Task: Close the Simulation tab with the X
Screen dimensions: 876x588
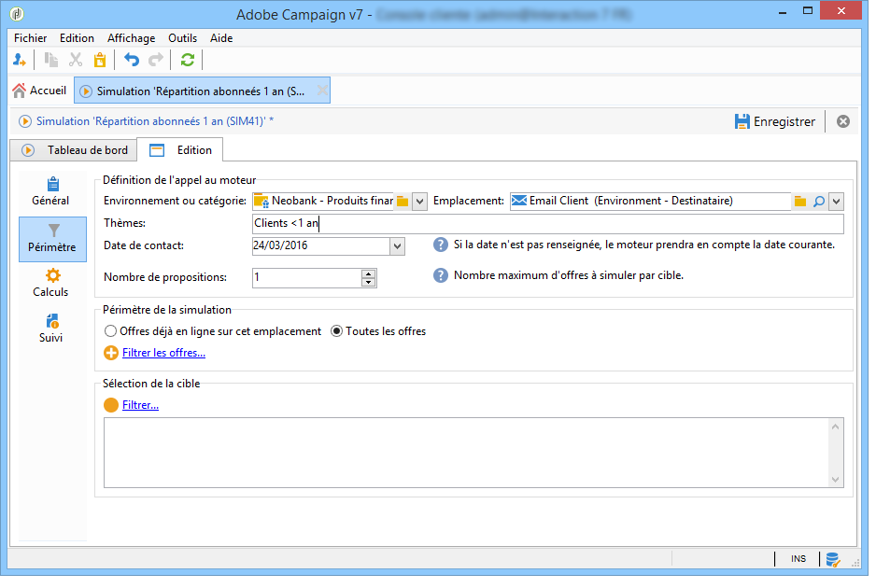Action: coord(322,91)
